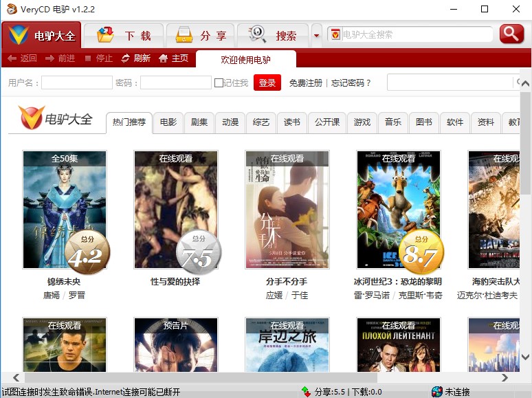Select the 游戏 category tab
Image resolution: width=532 pixels, height=398 pixels.
362,122
